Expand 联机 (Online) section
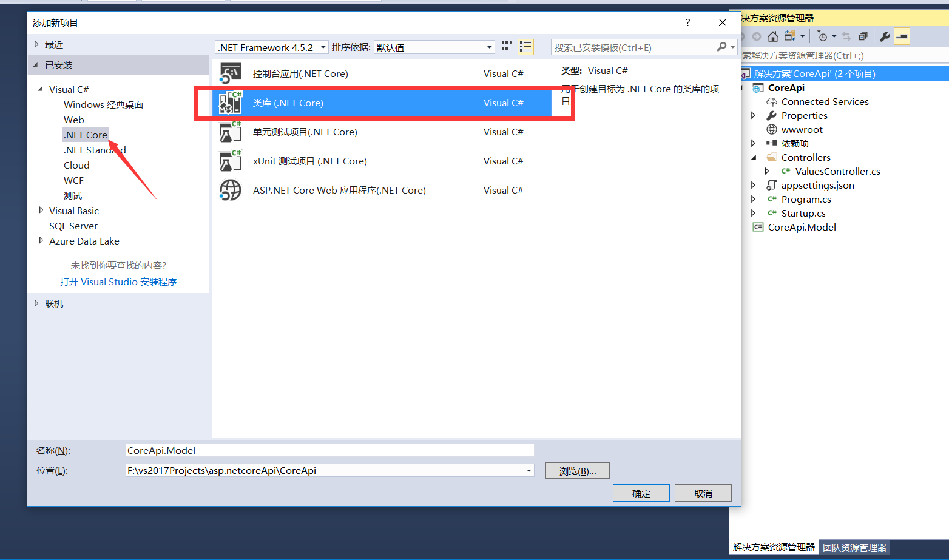Image resolution: width=949 pixels, height=560 pixels. click(x=36, y=303)
